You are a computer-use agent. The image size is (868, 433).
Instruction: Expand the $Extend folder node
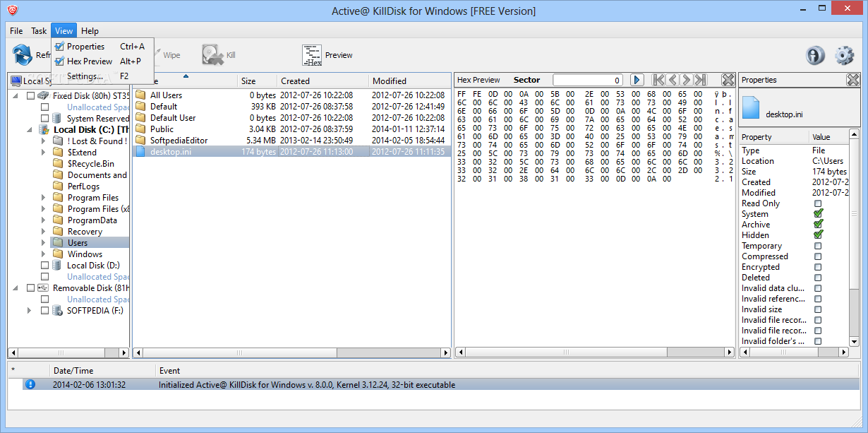coord(43,152)
